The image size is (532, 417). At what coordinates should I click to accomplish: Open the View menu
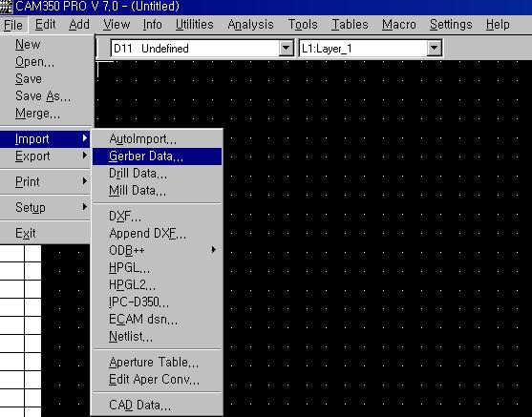pos(117,25)
